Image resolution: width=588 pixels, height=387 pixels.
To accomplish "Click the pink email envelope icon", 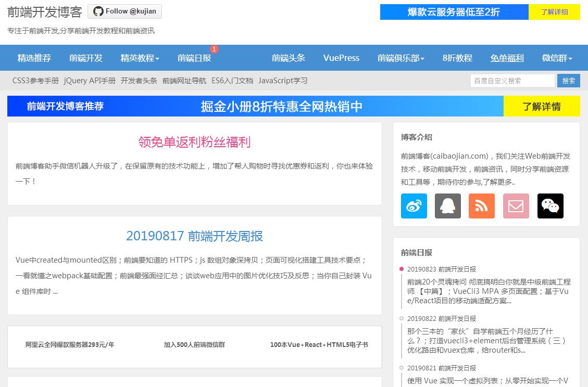I will (516, 206).
